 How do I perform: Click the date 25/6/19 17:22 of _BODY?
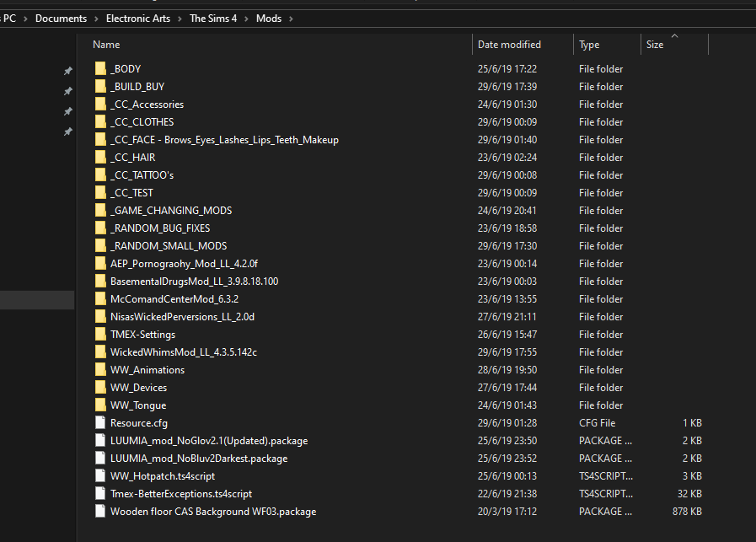coord(507,68)
